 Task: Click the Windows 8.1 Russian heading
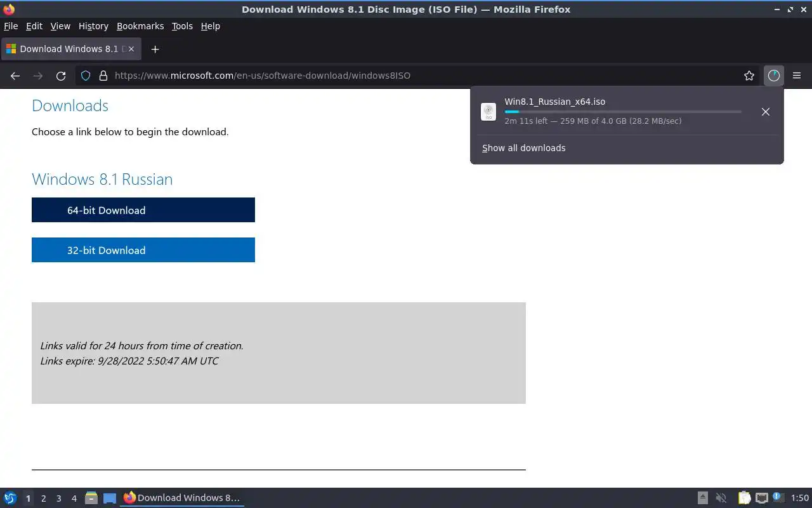pos(102,179)
